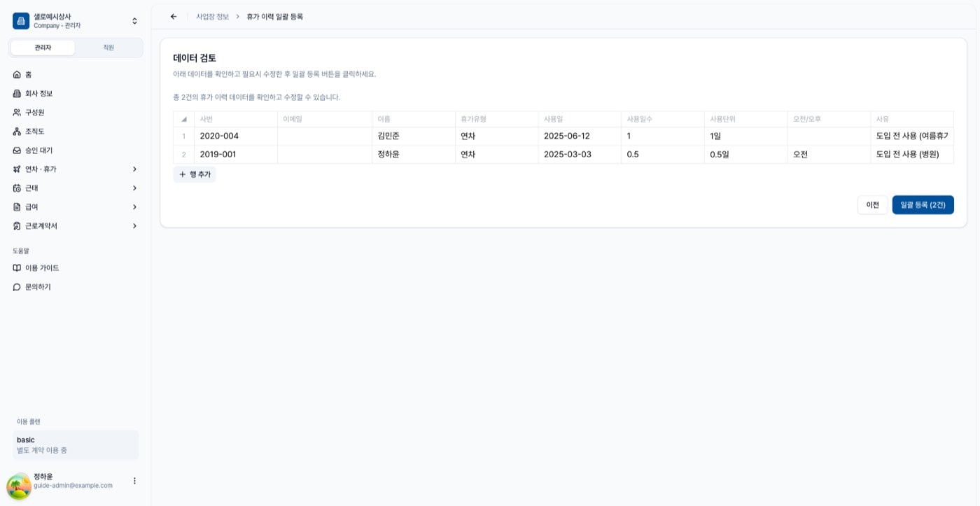The width and height of the screenshot is (980, 506).
Task: Click the 정하윤 name cell in table
Action: click(x=413, y=154)
